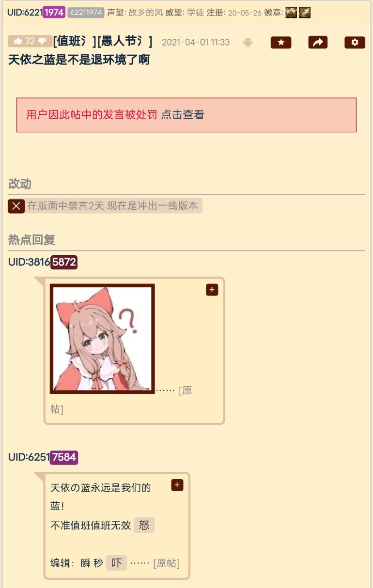This screenshot has width=373, height=588.
Task: Open post settings gear icon
Action: (355, 43)
